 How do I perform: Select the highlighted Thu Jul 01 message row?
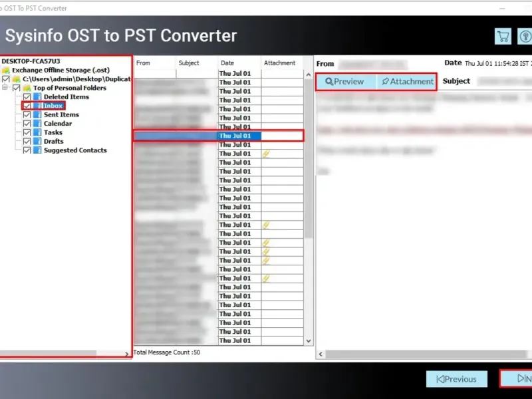click(218, 136)
